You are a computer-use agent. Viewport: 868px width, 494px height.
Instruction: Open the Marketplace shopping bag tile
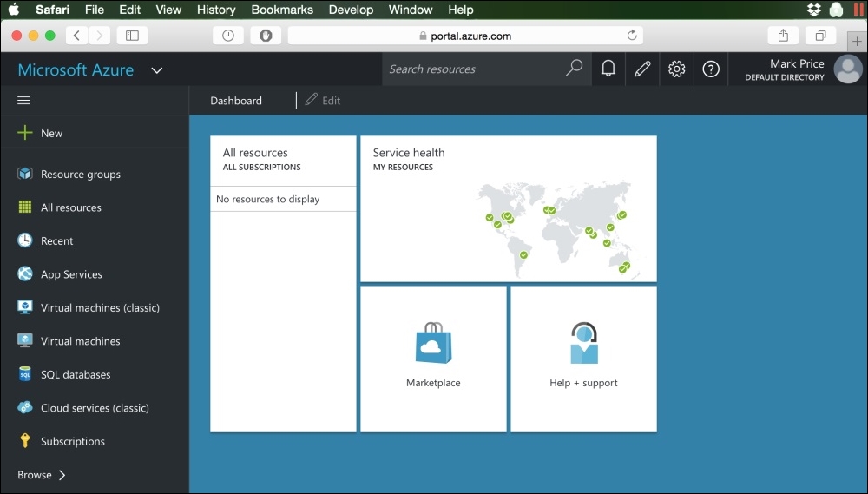(x=433, y=359)
